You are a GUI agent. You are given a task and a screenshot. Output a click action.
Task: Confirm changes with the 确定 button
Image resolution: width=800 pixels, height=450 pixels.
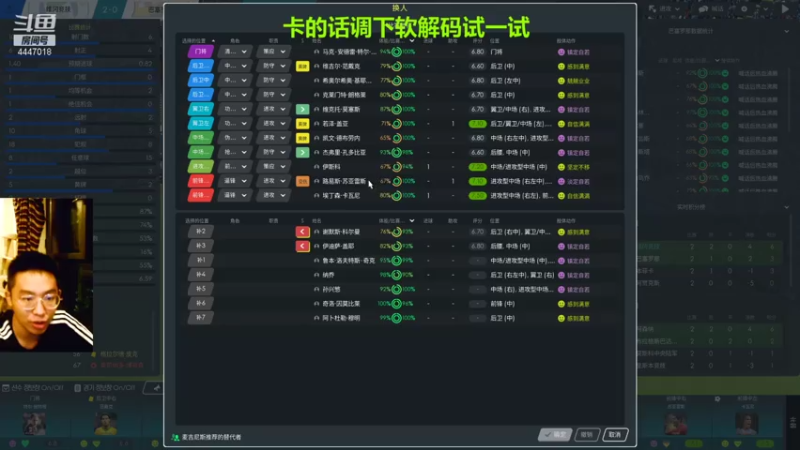coord(555,435)
